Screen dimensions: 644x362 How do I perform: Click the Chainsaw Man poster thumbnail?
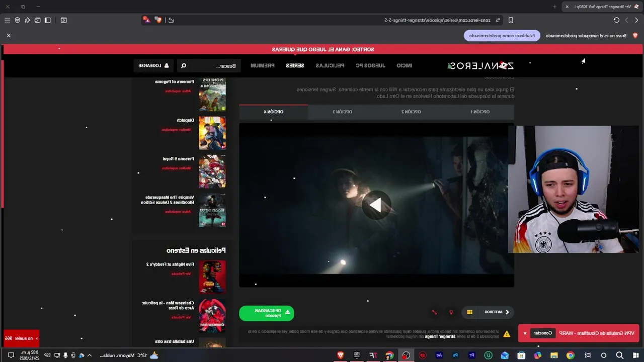[x=212, y=316]
